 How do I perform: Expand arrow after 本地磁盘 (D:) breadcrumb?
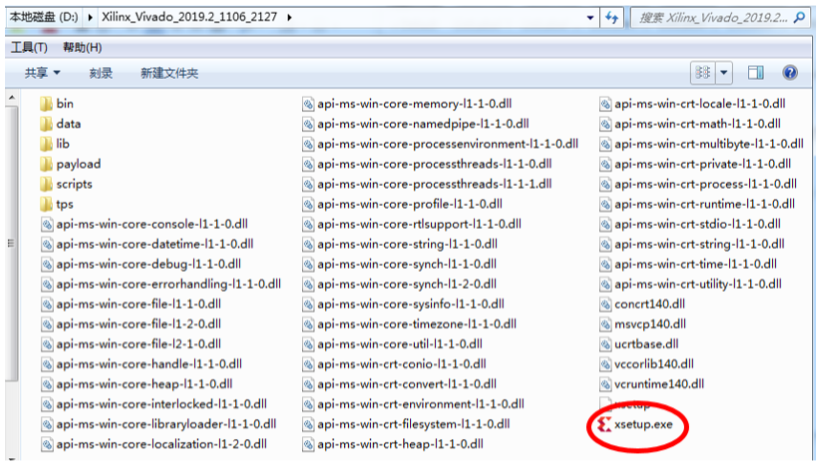(90, 17)
